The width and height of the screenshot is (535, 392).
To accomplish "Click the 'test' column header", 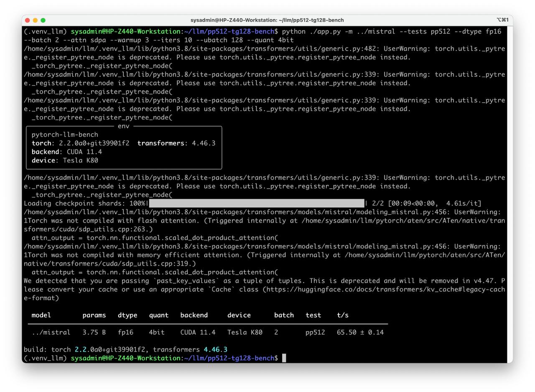I will click(x=313, y=315).
